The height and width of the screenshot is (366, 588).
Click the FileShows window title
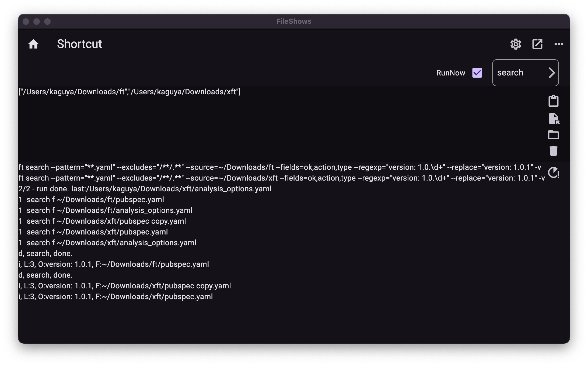point(293,22)
